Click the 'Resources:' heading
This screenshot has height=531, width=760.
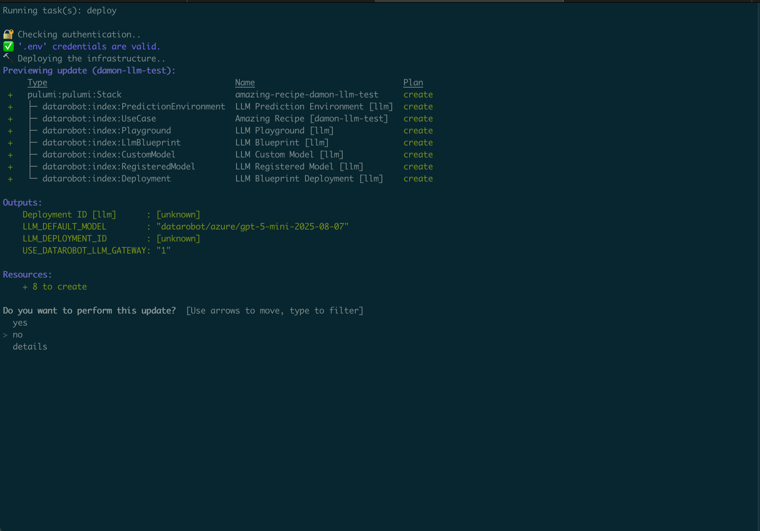click(x=27, y=275)
